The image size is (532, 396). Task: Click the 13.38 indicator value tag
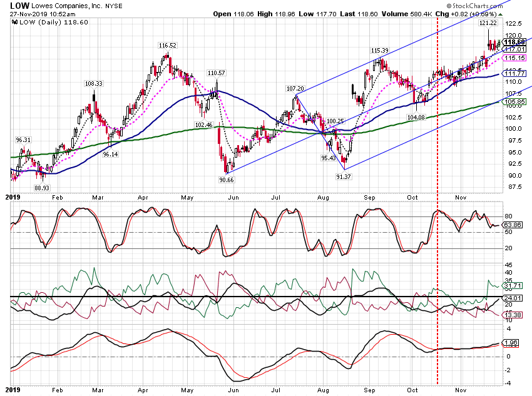513,315
